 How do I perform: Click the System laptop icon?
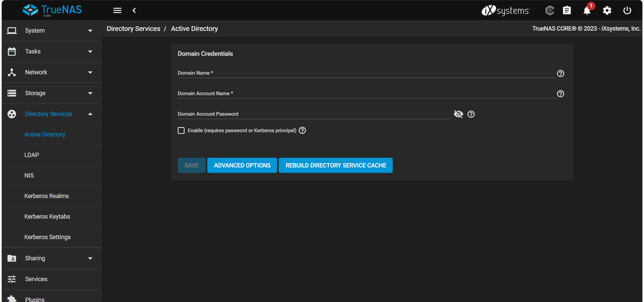point(12,31)
